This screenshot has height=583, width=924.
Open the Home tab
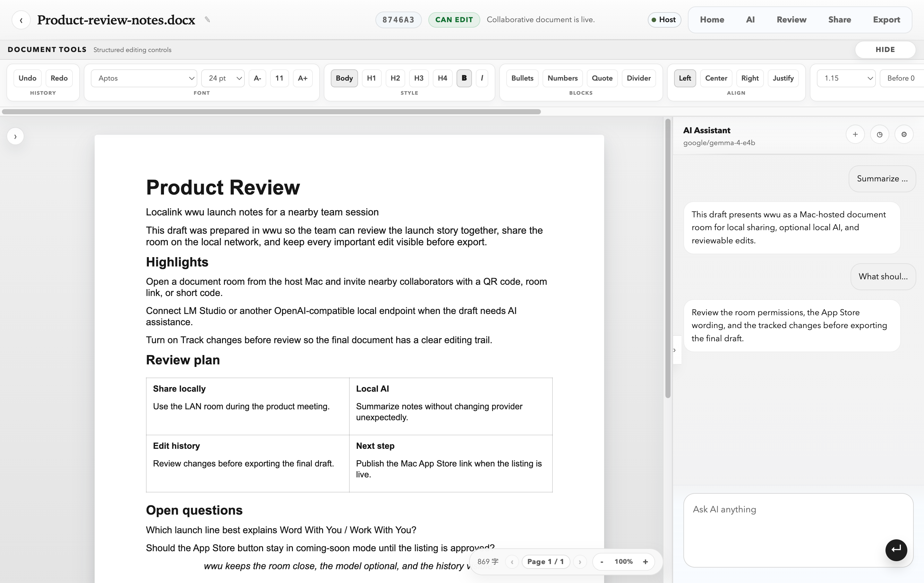[712, 20]
